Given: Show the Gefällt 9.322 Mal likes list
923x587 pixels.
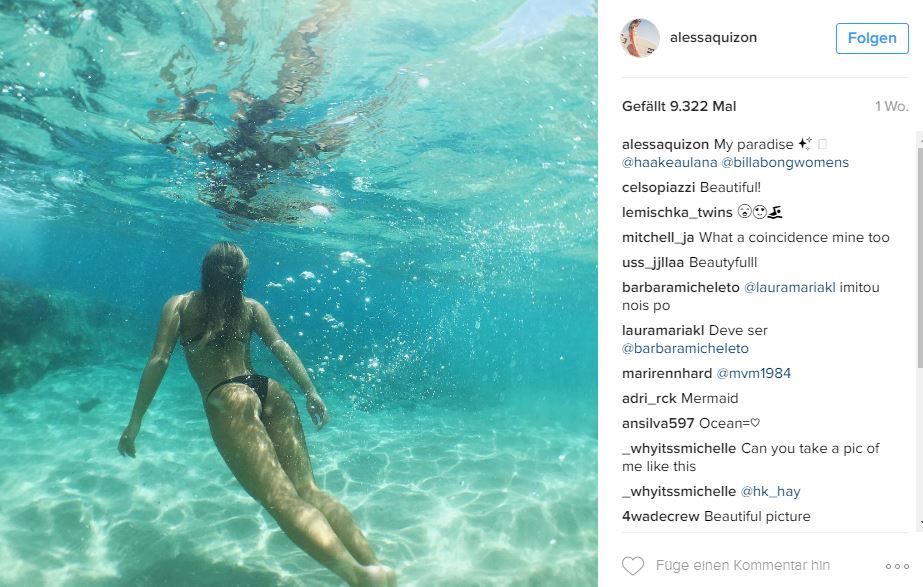Looking at the screenshot, I should click(679, 107).
